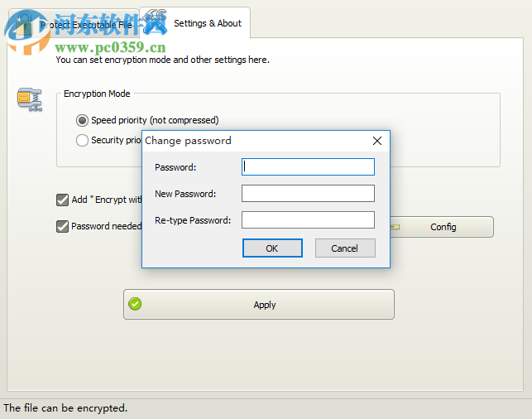
Task: Click the Config button
Action: pyautogui.click(x=443, y=227)
